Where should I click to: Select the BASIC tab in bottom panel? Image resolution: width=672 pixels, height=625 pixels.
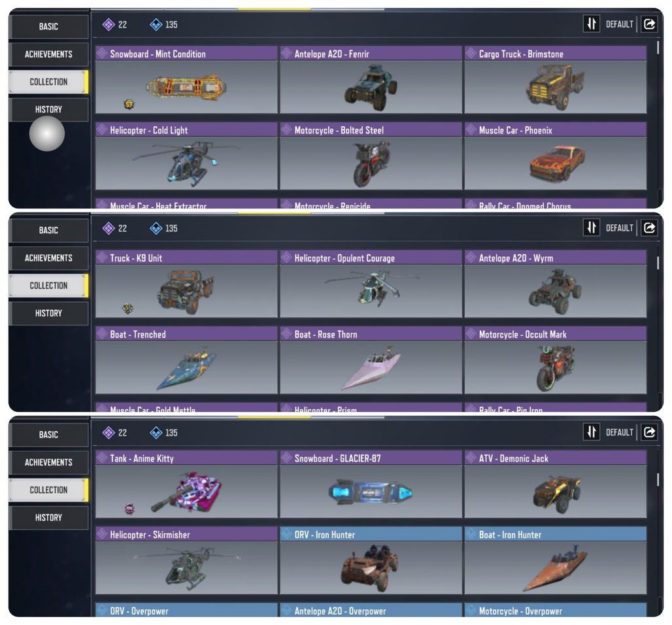pos(48,435)
